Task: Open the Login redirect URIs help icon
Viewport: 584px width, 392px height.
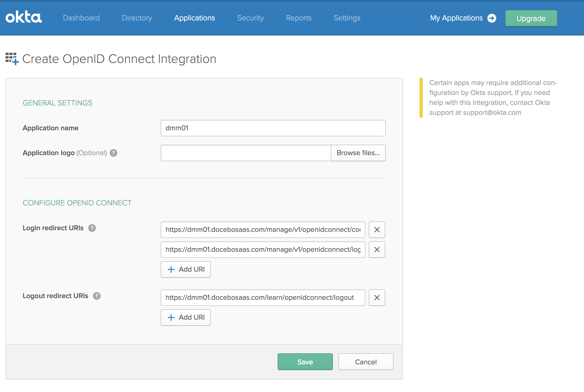Action: tap(92, 228)
